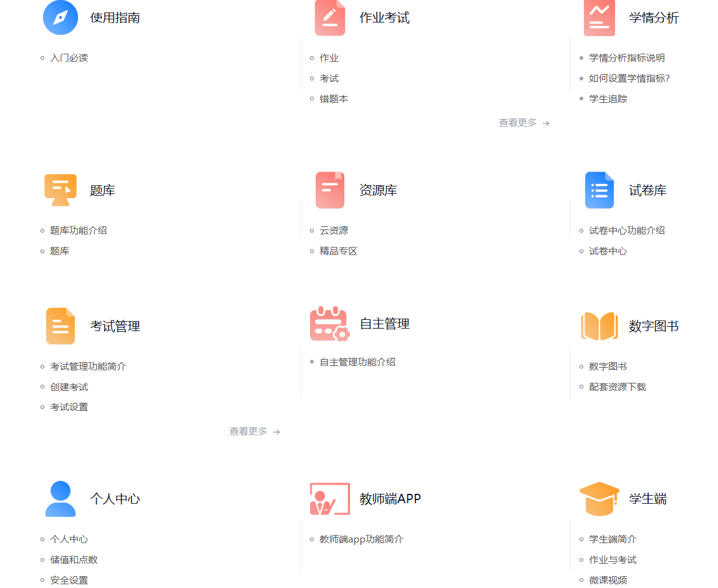Image resolution: width=718 pixels, height=588 pixels.
Task: Click the blue compass icon for 使用指南
Action: click(x=61, y=17)
